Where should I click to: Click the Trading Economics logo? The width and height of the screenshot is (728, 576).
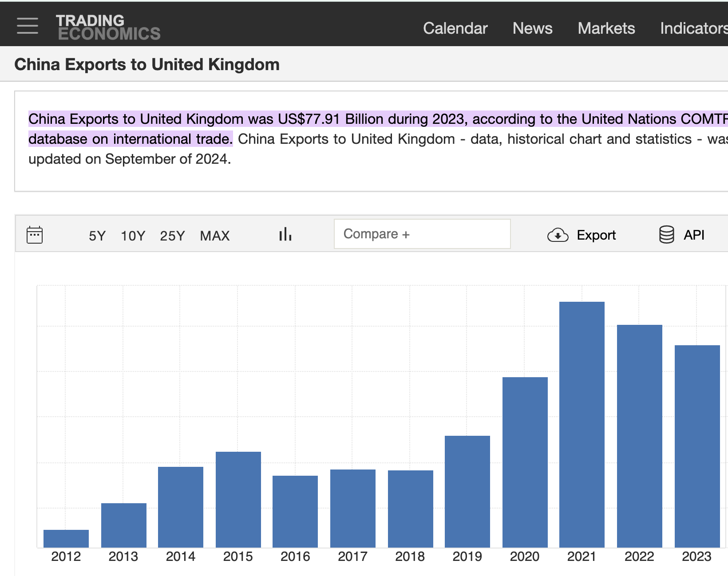108,27
